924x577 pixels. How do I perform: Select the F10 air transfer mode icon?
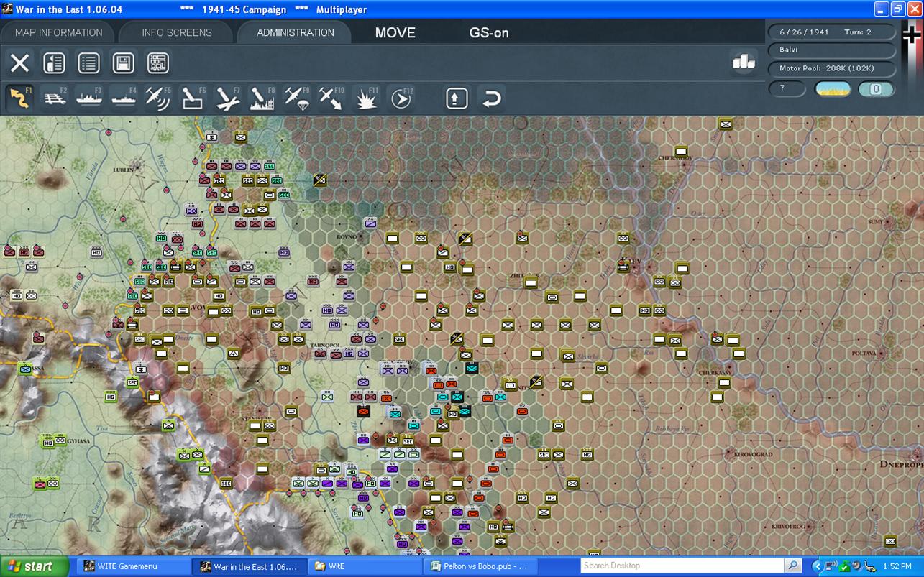(x=331, y=98)
